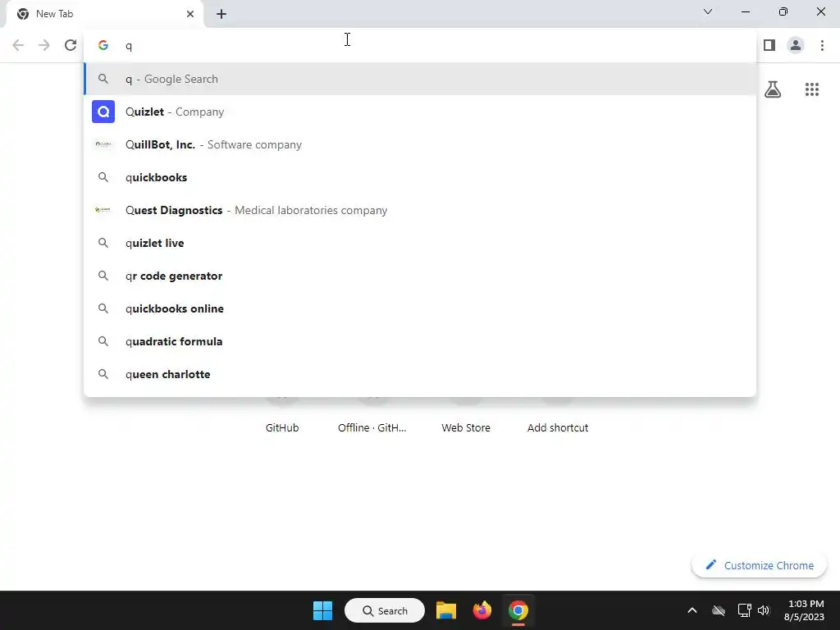Click the OneDrive cloud tray icon

point(719,610)
